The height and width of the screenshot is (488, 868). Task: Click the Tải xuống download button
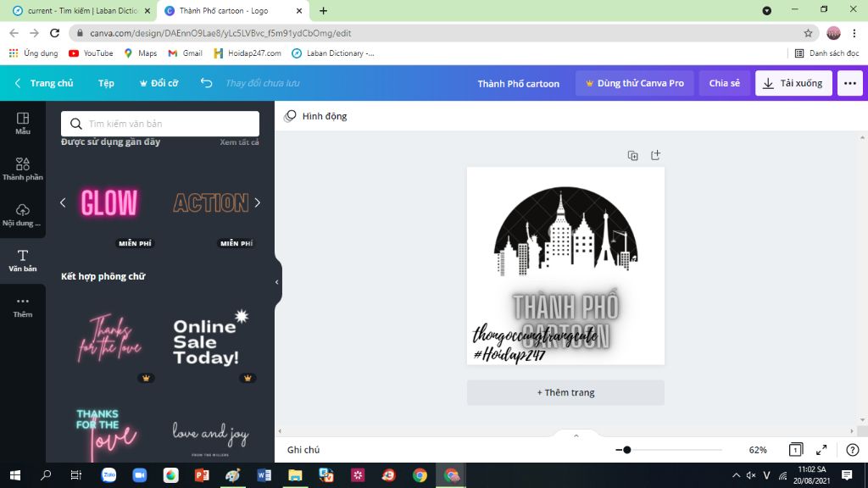click(x=793, y=83)
